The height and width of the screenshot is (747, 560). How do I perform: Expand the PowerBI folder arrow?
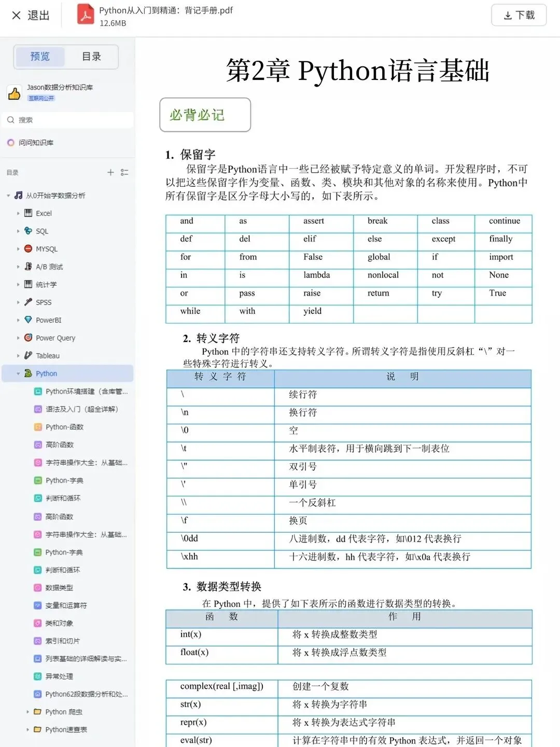pyautogui.click(x=18, y=320)
